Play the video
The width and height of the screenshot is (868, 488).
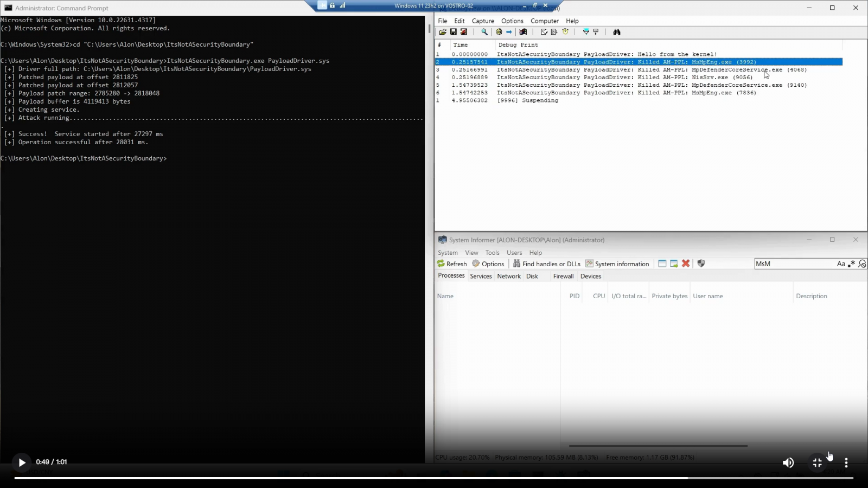[22, 463]
